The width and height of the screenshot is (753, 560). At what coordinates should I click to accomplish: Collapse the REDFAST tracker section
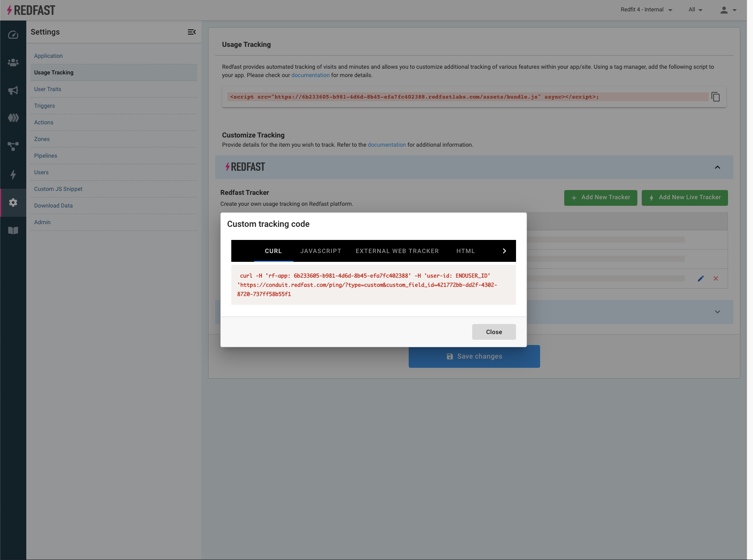click(717, 167)
